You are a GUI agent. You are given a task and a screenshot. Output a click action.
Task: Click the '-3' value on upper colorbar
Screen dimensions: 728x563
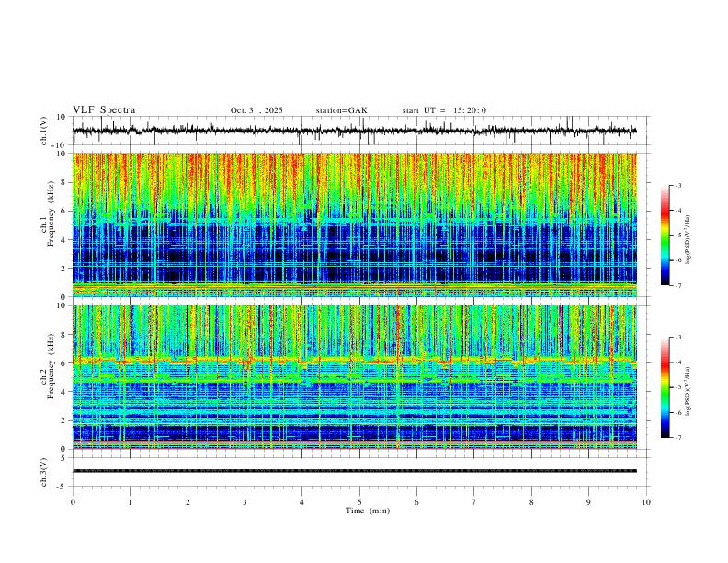(677, 185)
